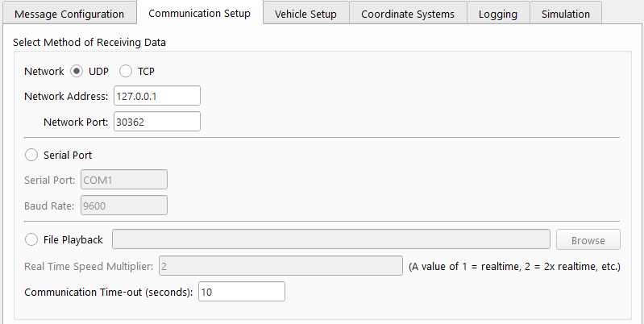Click the File Playback path field

click(330, 239)
